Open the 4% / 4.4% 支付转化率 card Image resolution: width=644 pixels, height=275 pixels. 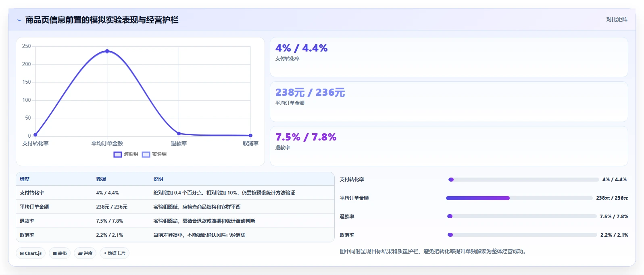pos(449,57)
